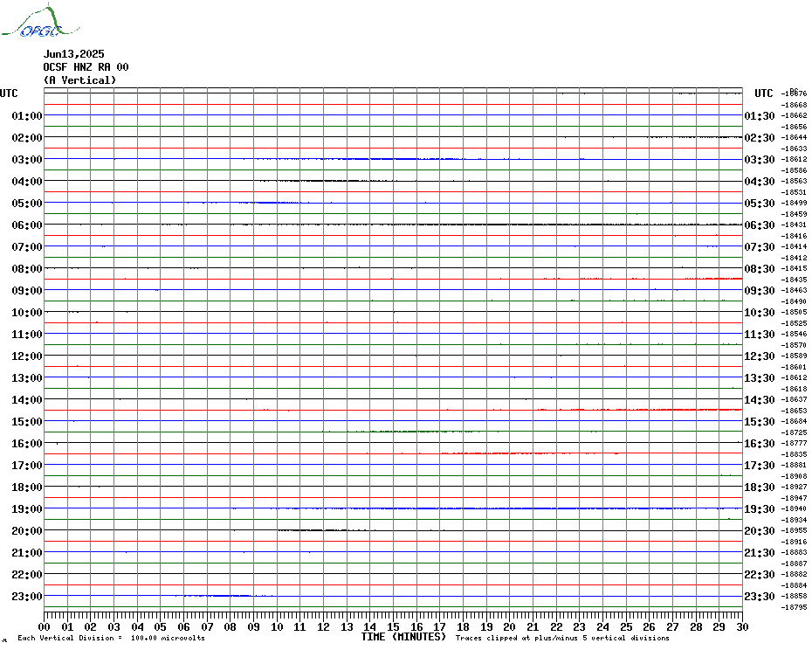Click the DC offset value -18955
Screen dimensions: 812x650
(794, 530)
